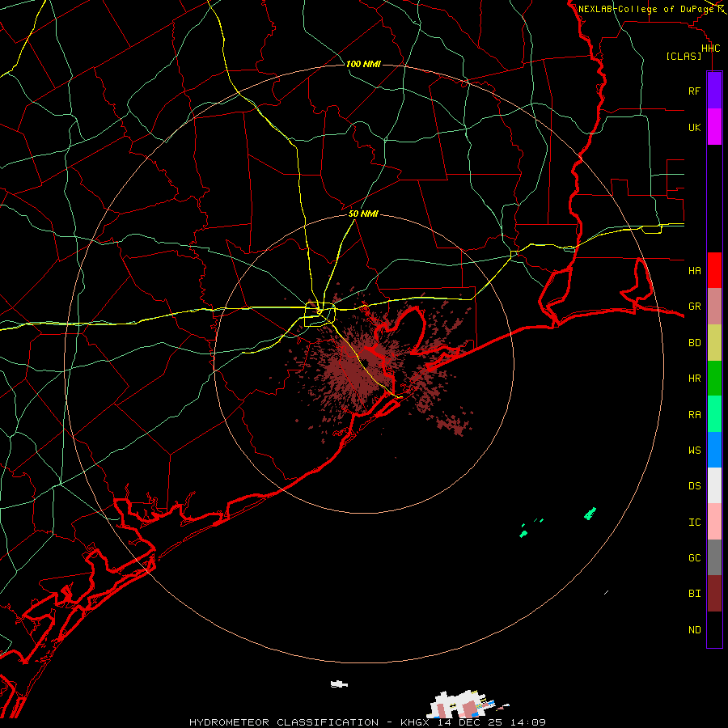
Task: Click the 100 NMI range ring label
Action: pos(363,64)
